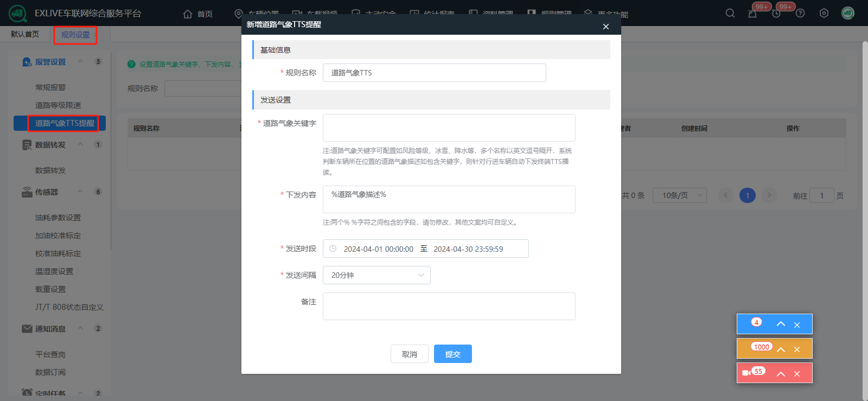This screenshot has height=401, width=868.
Task: Click the user avatar in top right
Action: (847, 13)
